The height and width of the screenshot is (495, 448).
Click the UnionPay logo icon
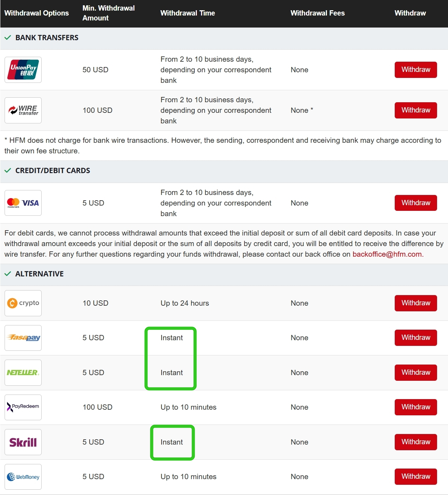(23, 70)
